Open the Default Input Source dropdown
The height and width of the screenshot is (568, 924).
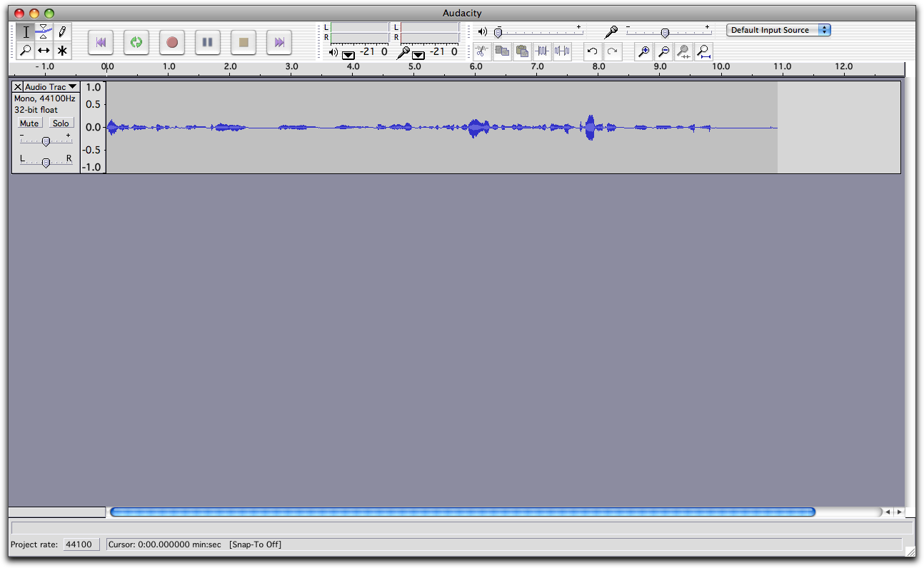(x=778, y=30)
